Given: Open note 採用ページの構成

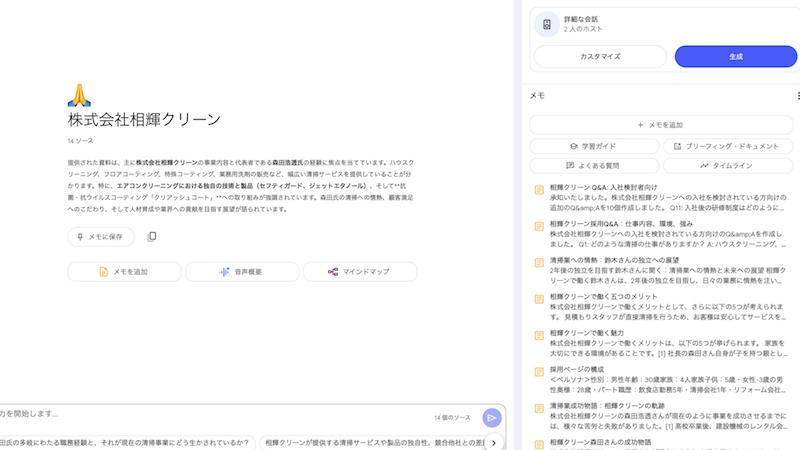Looking at the screenshot, I should [x=661, y=380].
